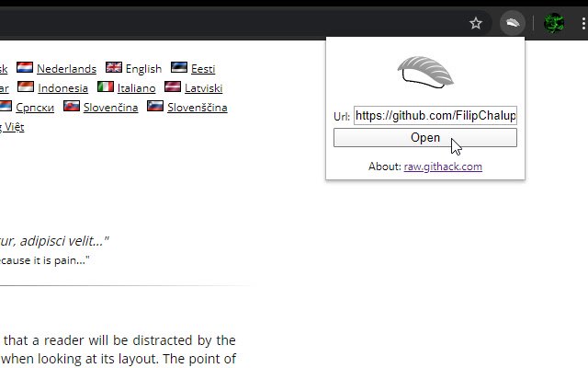The width and height of the screenshot is (588, 368).
Task: Click the Url input field
Action: [435, 116]
